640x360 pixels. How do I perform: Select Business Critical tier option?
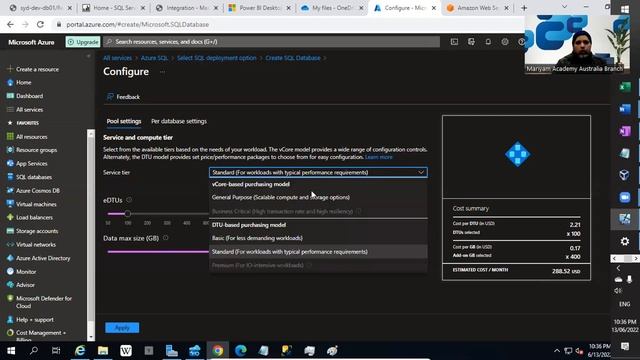[318, 211]
